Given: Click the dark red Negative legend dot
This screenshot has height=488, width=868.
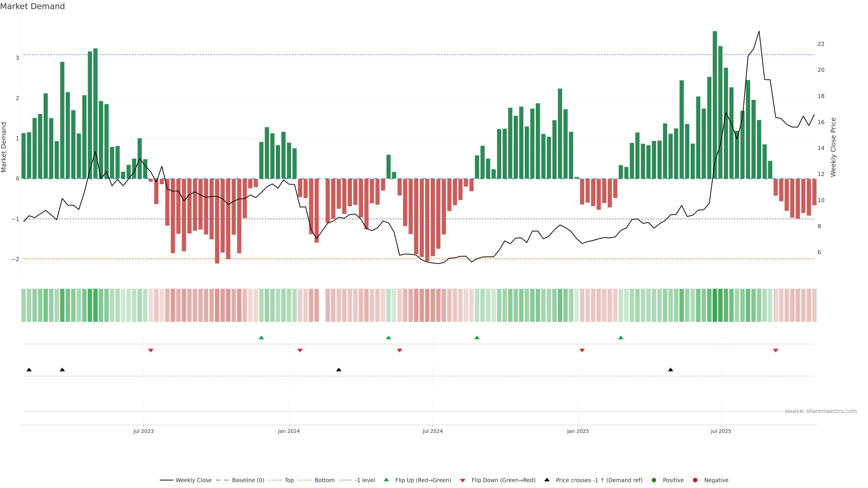Looking at the screenshot, I should pos(695,480).
